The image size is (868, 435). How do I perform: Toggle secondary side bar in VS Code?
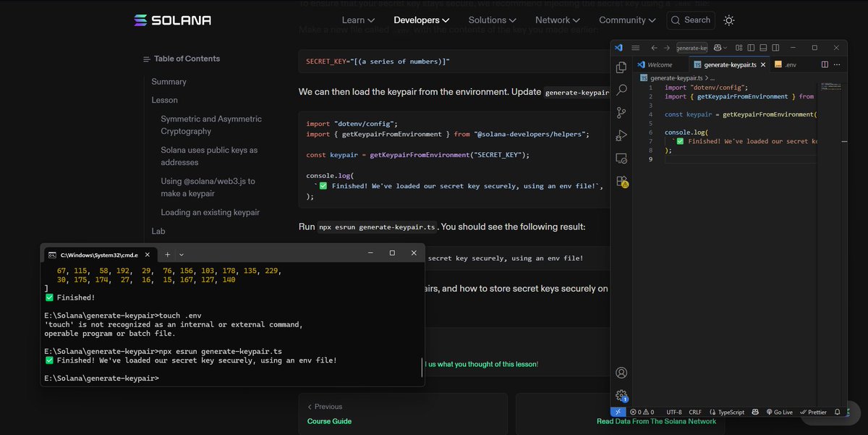pyautogui.click(x=775, y=48)
